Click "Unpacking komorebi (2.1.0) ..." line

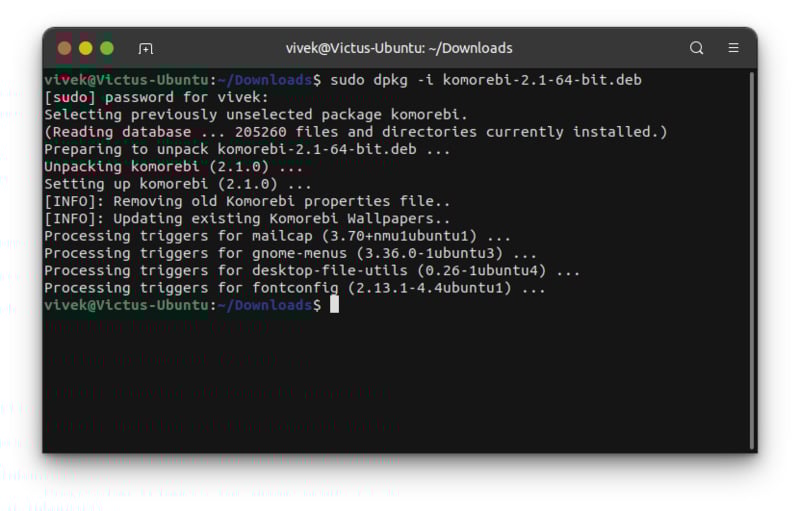pyautogui.click(x=173, y=167)
